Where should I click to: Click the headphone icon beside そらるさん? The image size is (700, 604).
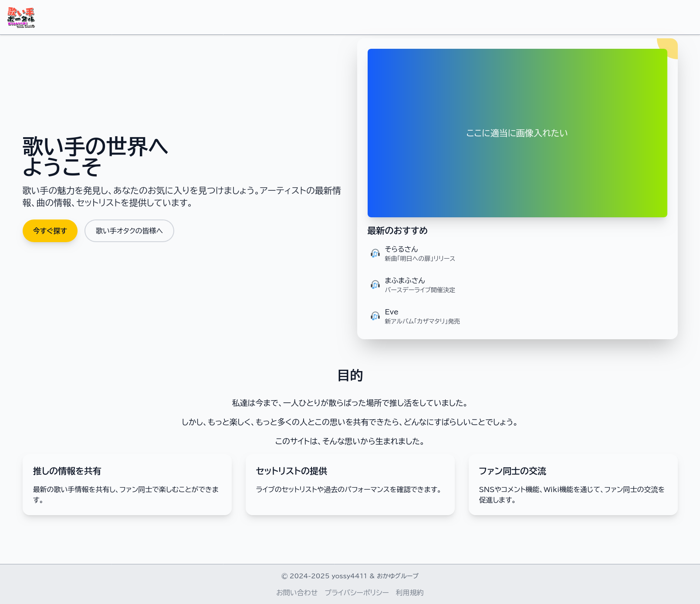coord(375,253)
